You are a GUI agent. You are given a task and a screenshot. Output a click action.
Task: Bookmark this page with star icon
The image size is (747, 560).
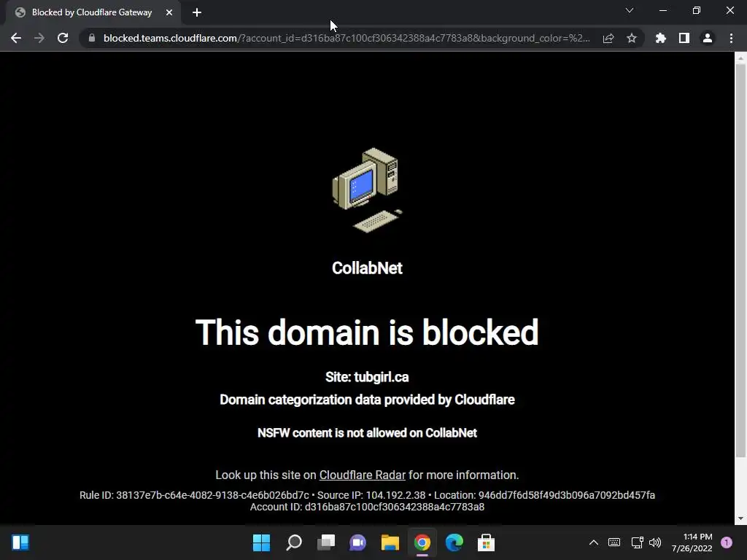coord(632,38)
